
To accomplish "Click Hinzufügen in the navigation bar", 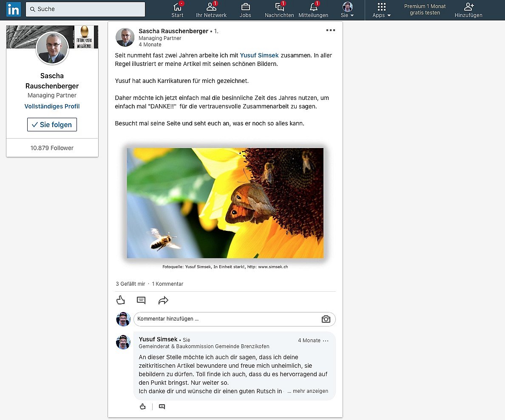I will [468, 10].
